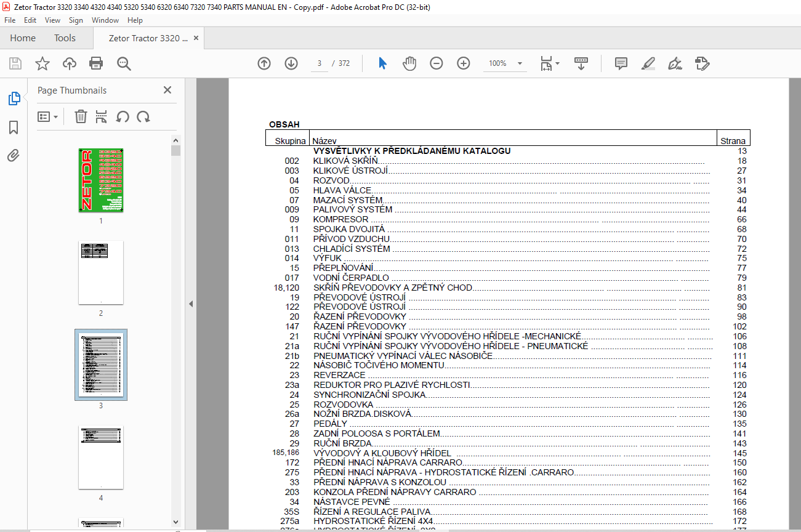Image resolution: width=801 pixels, height=532 pixels.
Task: Click the stamp tool icon
Action: 702,63
